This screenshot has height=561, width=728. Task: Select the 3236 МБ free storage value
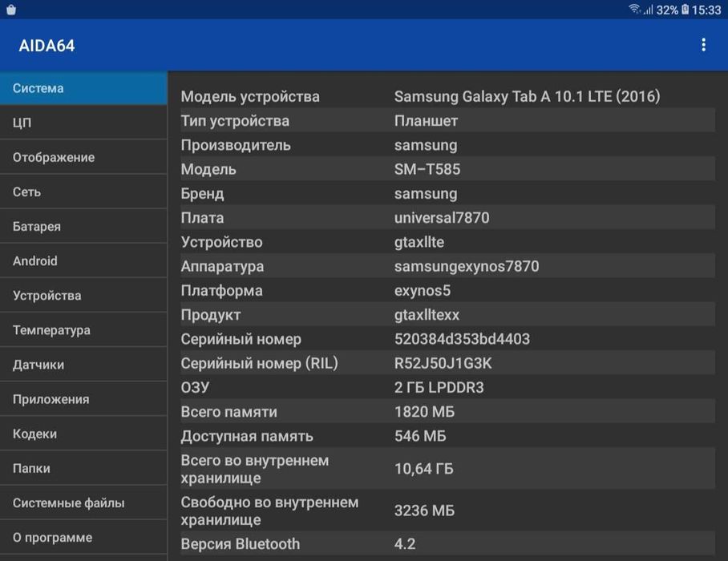point(424,511)
